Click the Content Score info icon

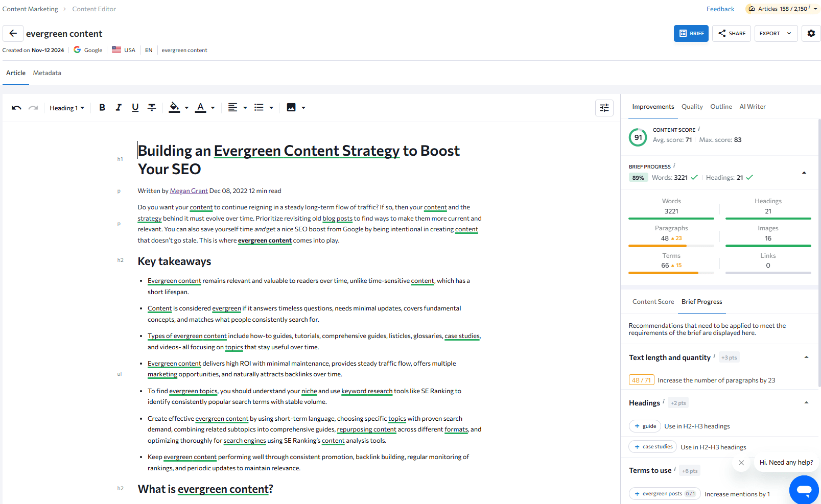(x=699, y=129)
